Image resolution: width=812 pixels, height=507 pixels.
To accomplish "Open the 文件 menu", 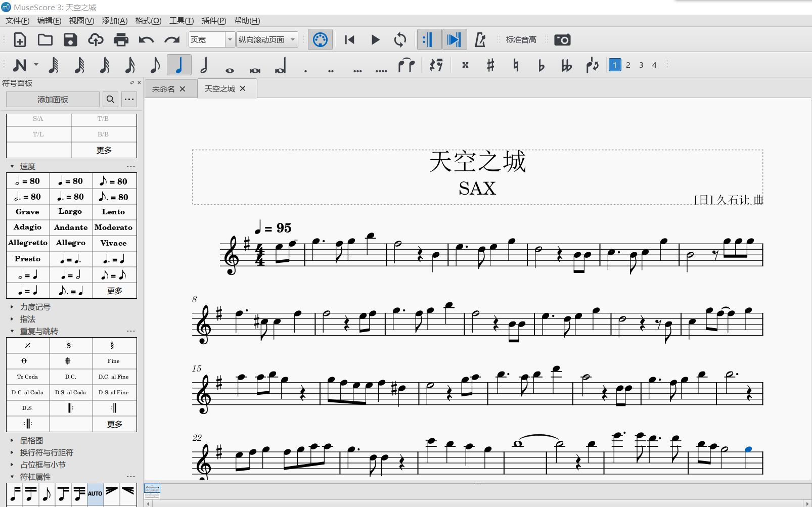I will (x=18, y=20).
